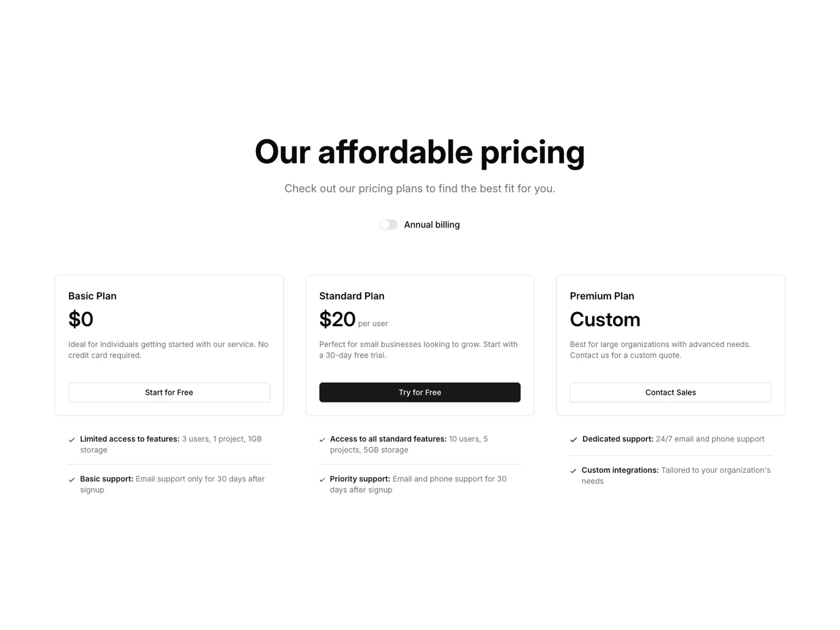The width and height of the screenshot is (840, 630).
Task: Click the $0 price text
Action: pos(80,319)
